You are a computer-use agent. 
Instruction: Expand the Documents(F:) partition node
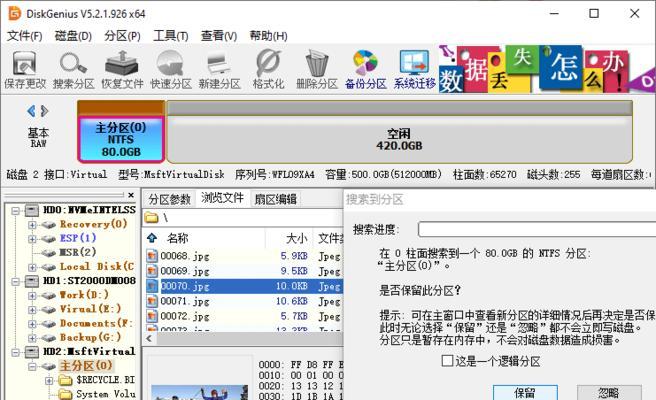click(32, 324)
